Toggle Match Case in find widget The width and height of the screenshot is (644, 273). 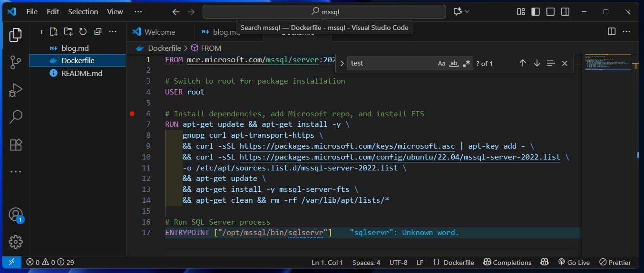(x=441, y=63)
